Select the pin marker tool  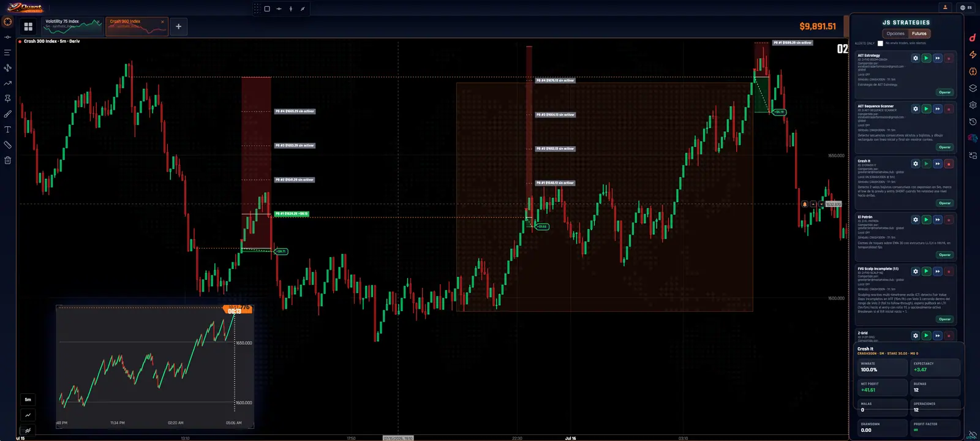pyautogui.click(x=7, y=98)
